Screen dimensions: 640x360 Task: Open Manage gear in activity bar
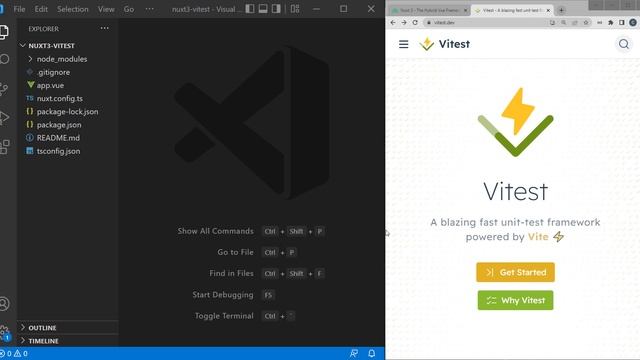tap(4, 331)
